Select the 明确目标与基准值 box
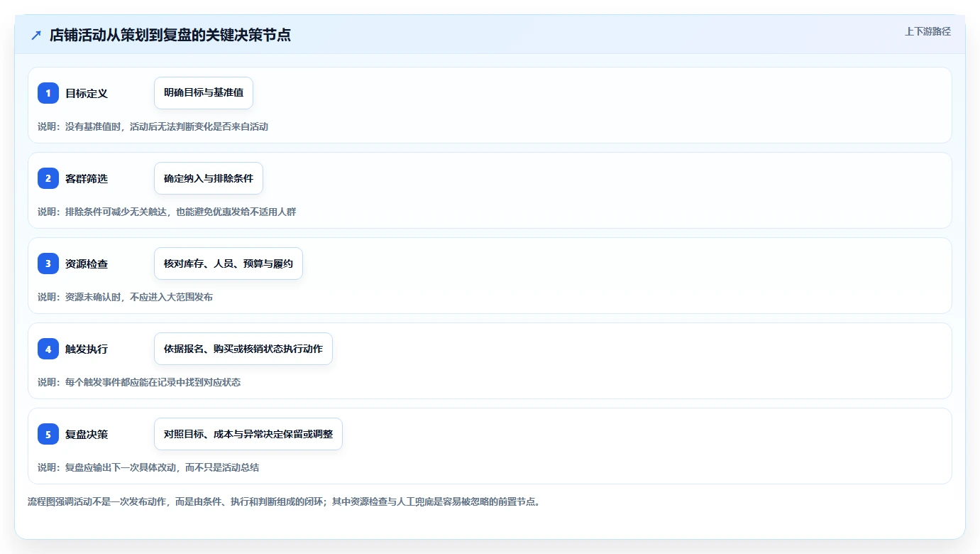 [204, 93]
